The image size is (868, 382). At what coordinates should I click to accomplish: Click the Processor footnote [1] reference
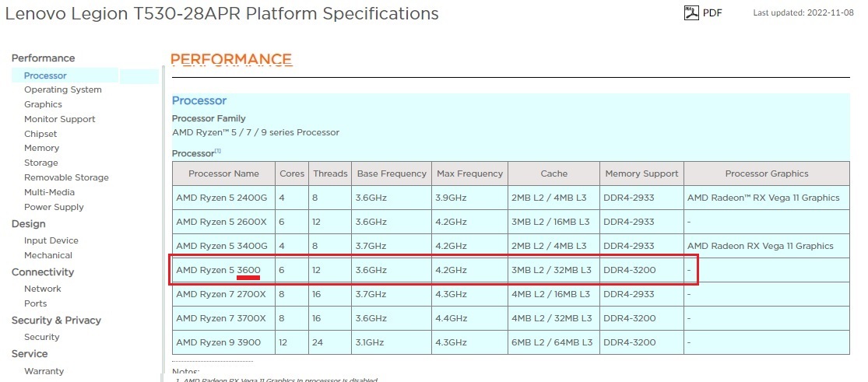[217, 151]
